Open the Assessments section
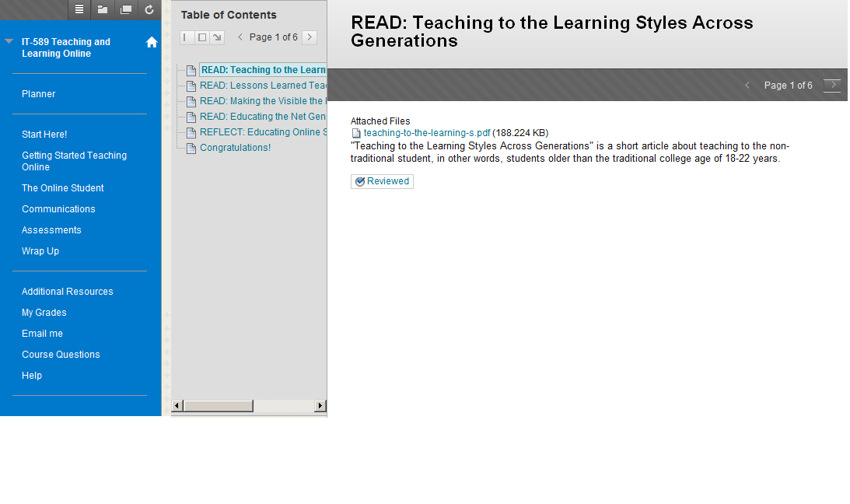Image resolution: width=850 pixels, height=504 pixels. pos(51,229)
